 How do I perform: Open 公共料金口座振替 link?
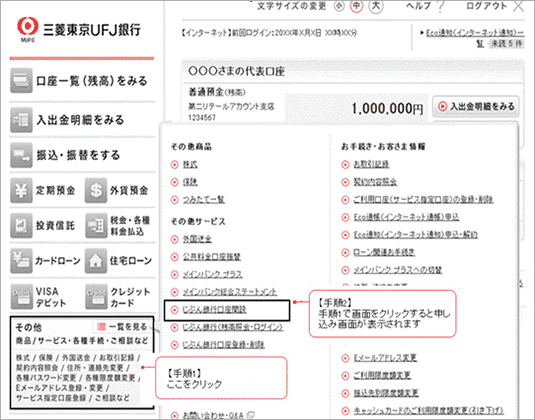(x=212, y=257)
